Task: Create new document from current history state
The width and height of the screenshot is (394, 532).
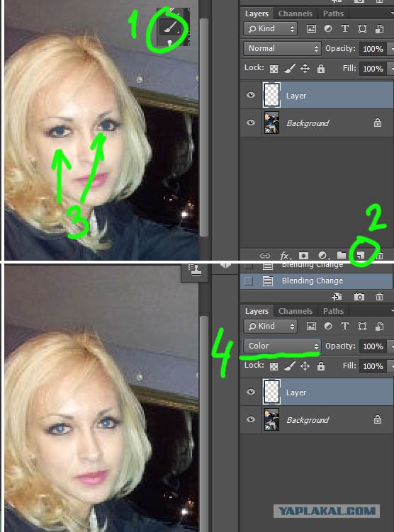Action: (x=337, y=297)
